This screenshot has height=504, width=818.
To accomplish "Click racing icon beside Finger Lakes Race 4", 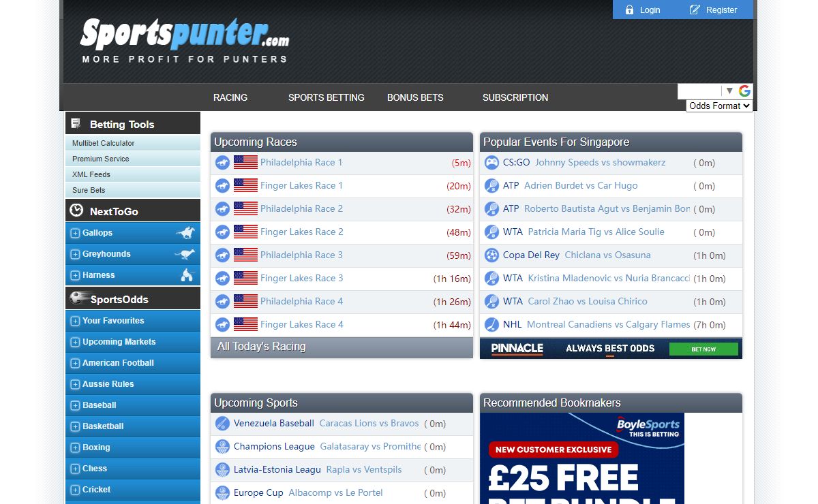I will (222, 325).
